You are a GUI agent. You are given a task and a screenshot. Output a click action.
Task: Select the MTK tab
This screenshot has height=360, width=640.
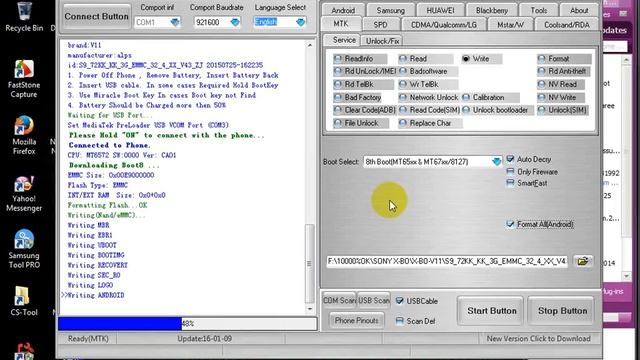[341, 24]
